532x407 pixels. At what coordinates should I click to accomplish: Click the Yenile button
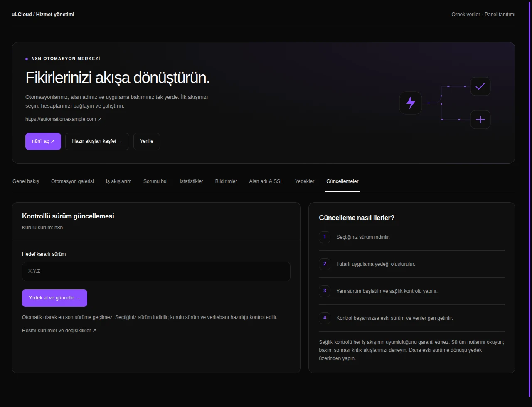pos(147,141)
